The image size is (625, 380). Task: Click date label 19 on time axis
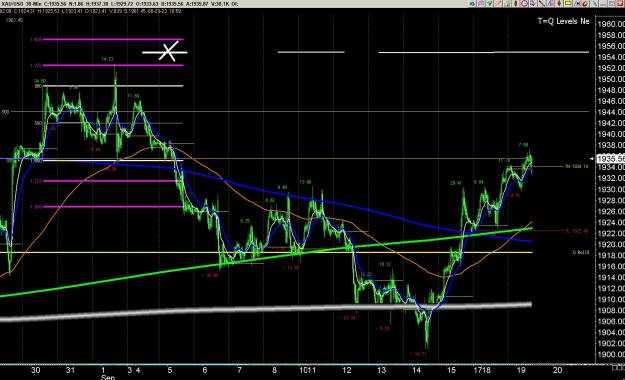pyautogui.click(x=521, y=370)
